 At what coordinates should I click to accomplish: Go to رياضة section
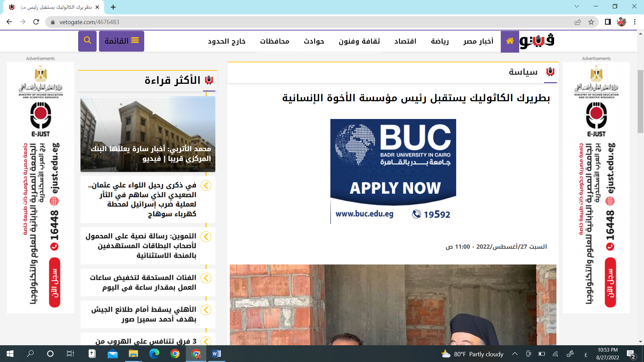440,41
